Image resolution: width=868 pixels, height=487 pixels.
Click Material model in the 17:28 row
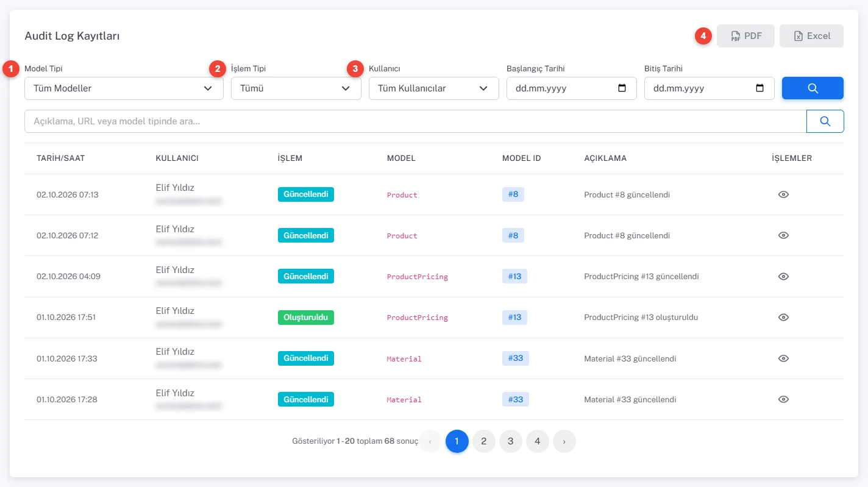pos(404,400)
